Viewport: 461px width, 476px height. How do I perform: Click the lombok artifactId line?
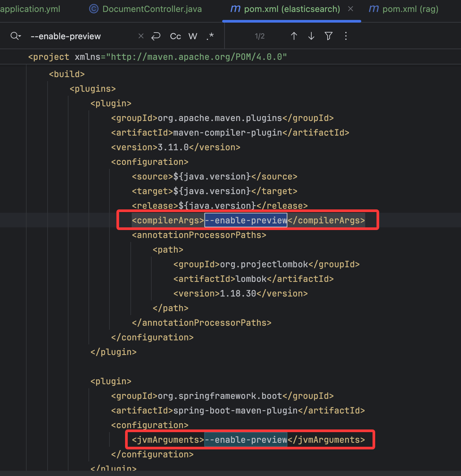point(253,279)
